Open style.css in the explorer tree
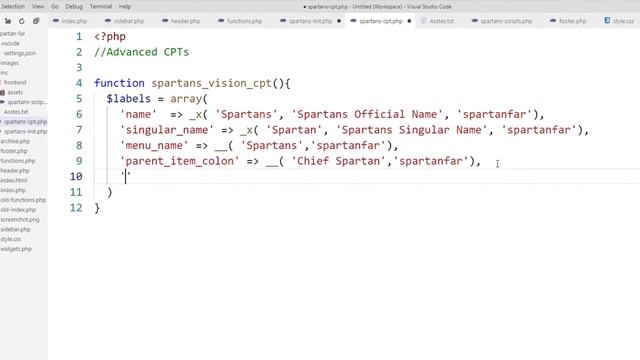640x360 pixels. (x=11, y=239)
